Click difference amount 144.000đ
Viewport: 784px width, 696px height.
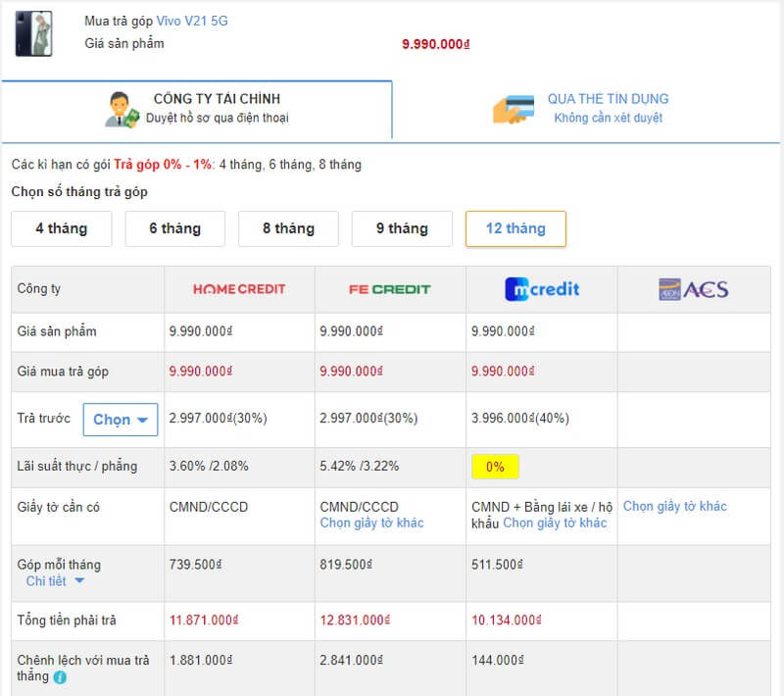(498, 661)
